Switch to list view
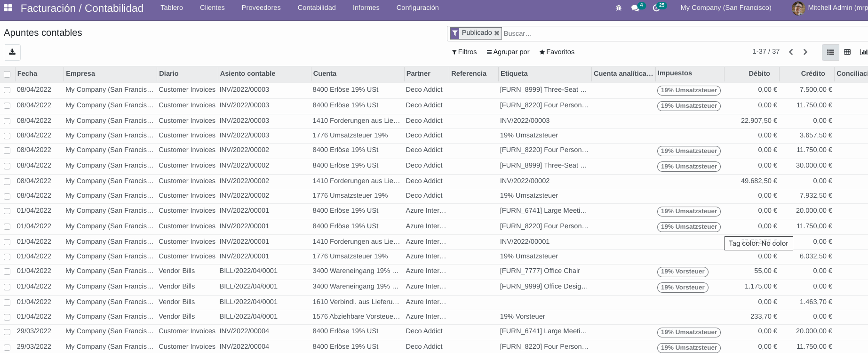868x353 pixels. (x=830, y=52)
